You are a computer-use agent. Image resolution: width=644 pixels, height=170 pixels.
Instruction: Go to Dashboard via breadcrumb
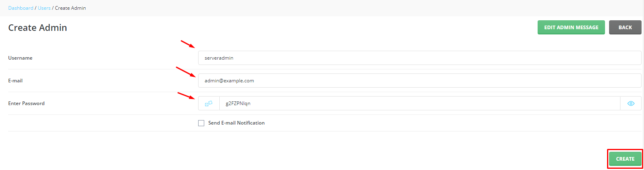(x=21, y=8)
